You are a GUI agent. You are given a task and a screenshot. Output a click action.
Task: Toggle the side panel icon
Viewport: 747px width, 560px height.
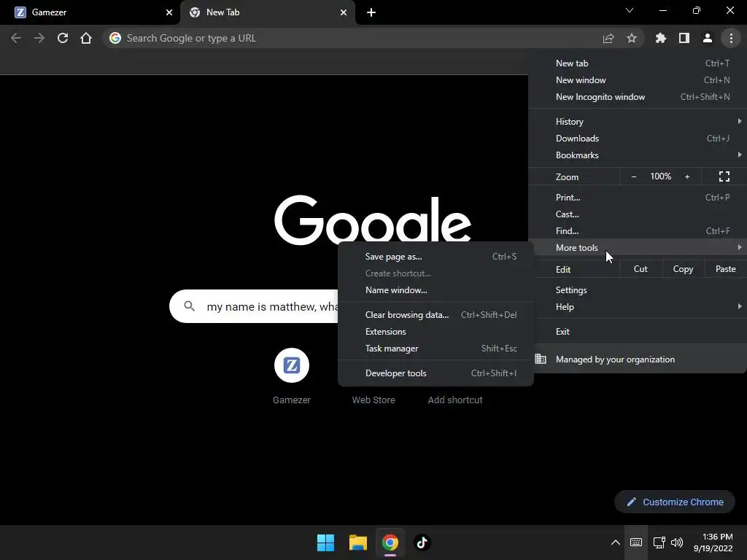684,38
